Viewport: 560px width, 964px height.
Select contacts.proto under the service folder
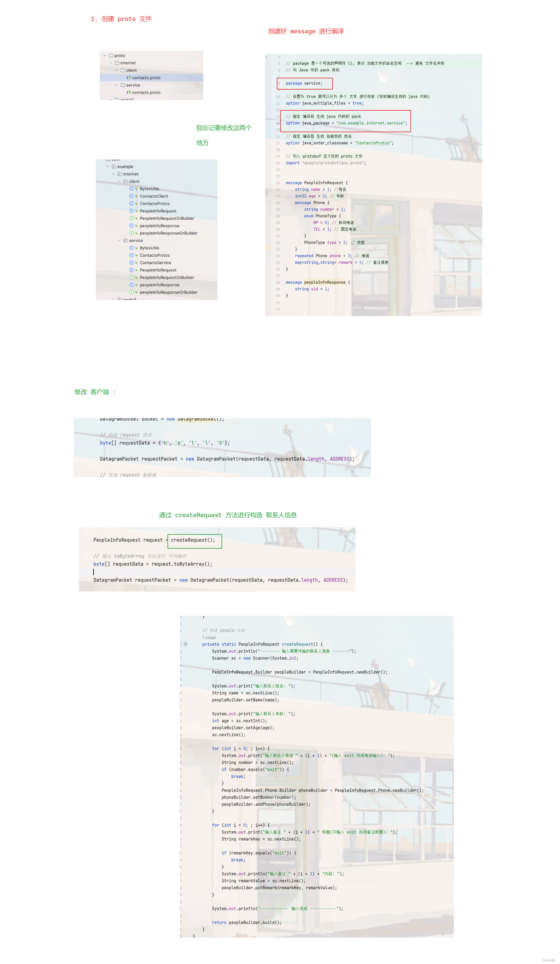pos(146,93)
